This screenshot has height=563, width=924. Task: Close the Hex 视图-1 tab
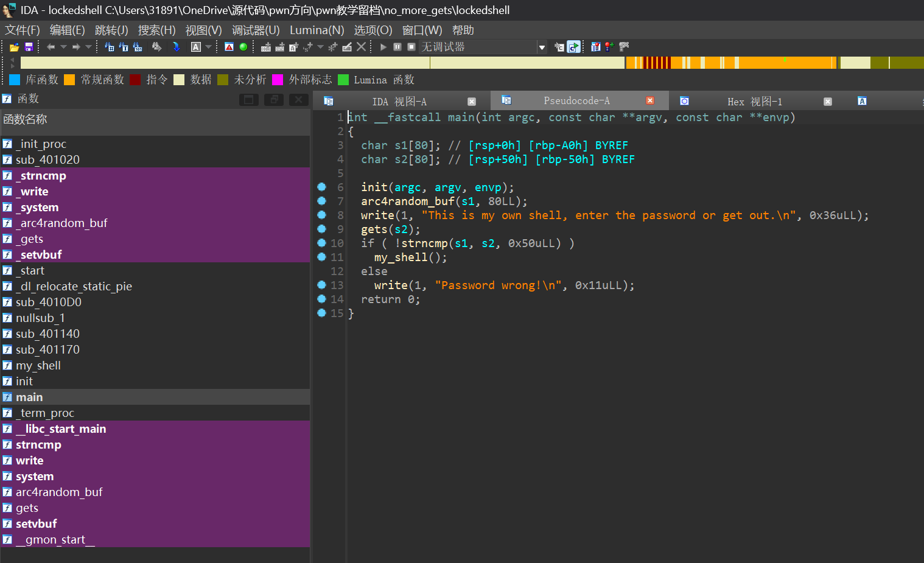(x=828, y=102)
